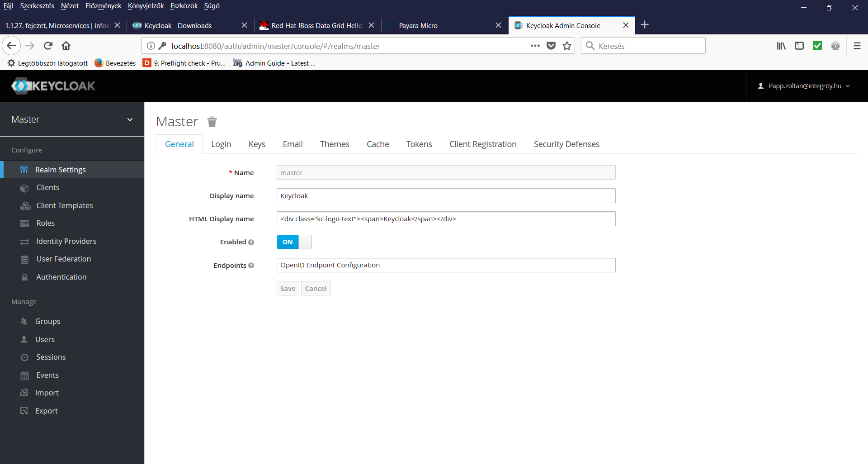
Task: Show help tooltip next to Endpoints label
Action: (x=251, y=266)
